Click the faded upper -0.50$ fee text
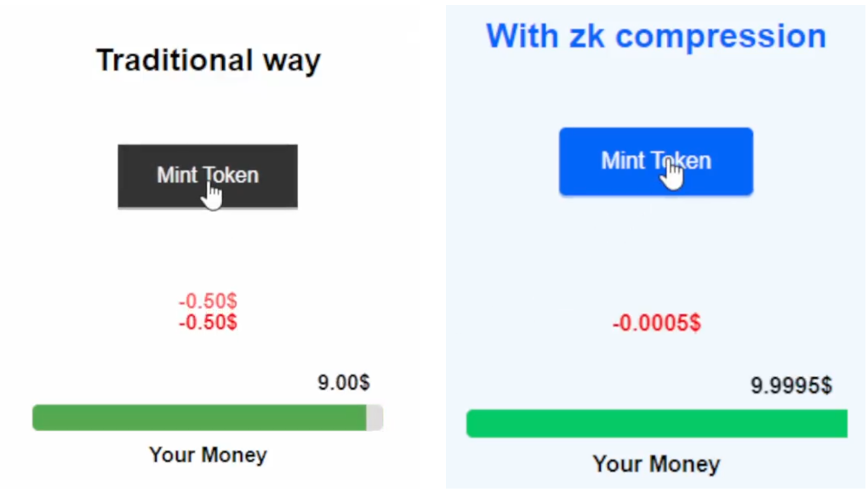Image resolution: width=868 pixels, height=492 pixels. click(208, 301)
